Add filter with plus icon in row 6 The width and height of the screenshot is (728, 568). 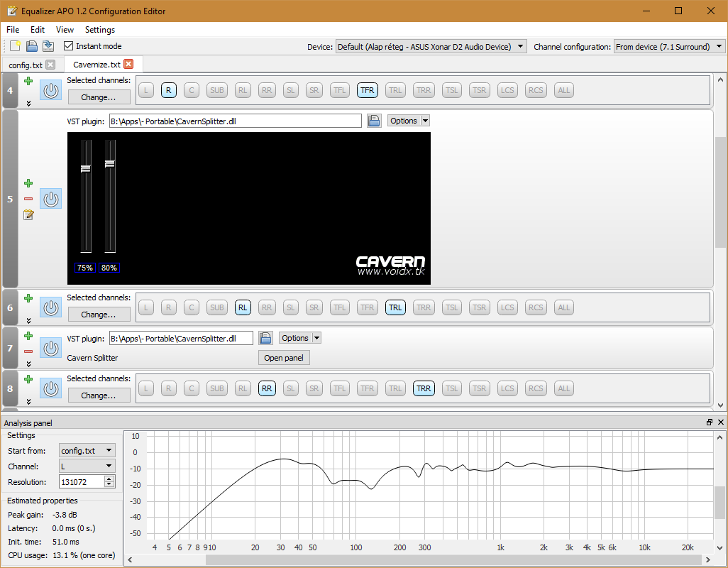(28, 298)
